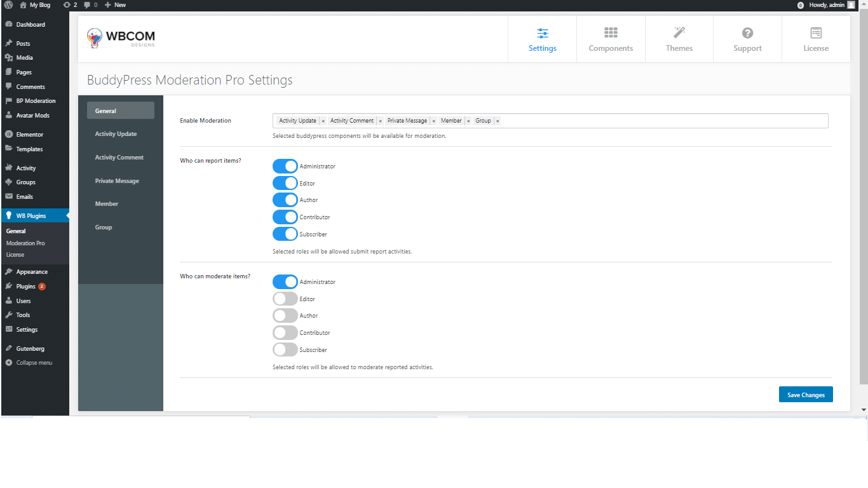Click the Wbcom Designs logo
This screenshot has height=488, width=868.
click(121, 37)
